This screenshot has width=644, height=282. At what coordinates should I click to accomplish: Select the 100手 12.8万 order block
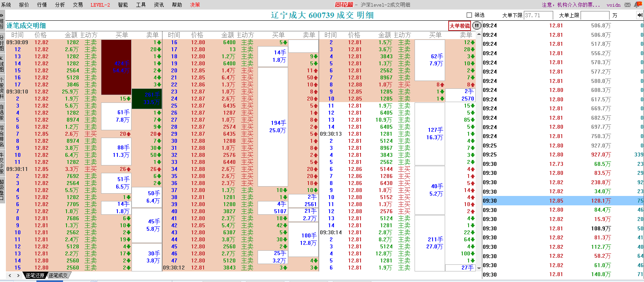303,239
